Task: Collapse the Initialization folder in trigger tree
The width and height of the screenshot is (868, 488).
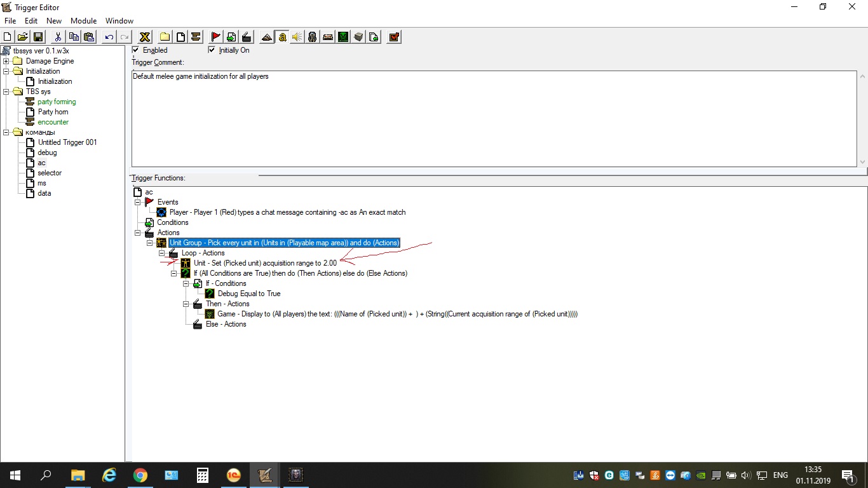Action: 6,71
